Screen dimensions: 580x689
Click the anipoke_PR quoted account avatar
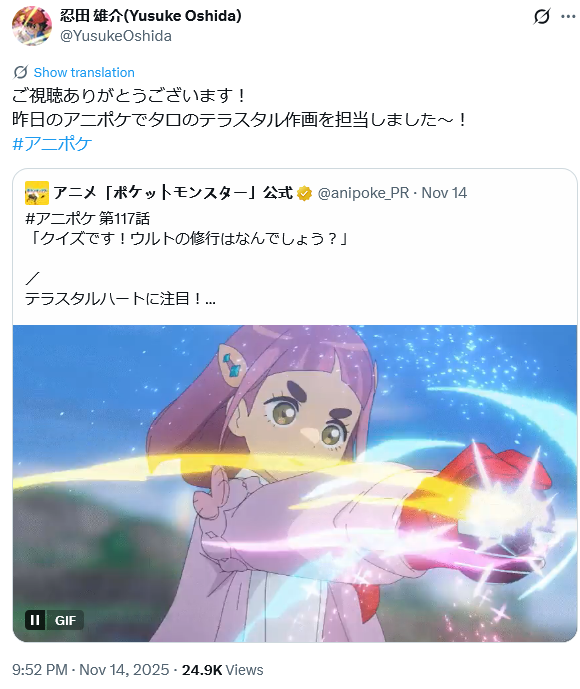(36, 193)
